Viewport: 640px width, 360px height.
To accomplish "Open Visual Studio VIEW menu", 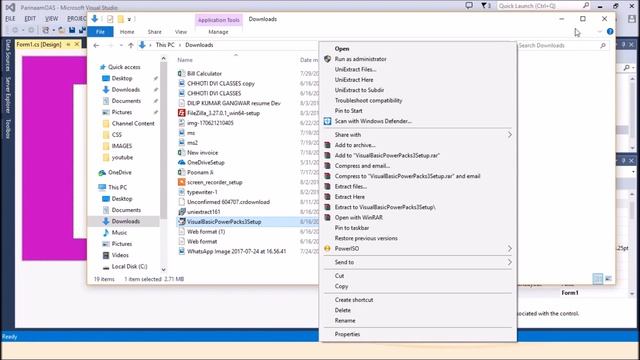I will pyautogui.click(x=51, y=19).
